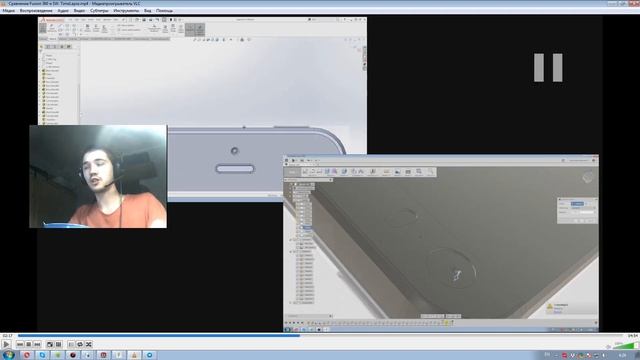Open the Вид menu
This screenshot has height=360, width=640.
[147, 11]
